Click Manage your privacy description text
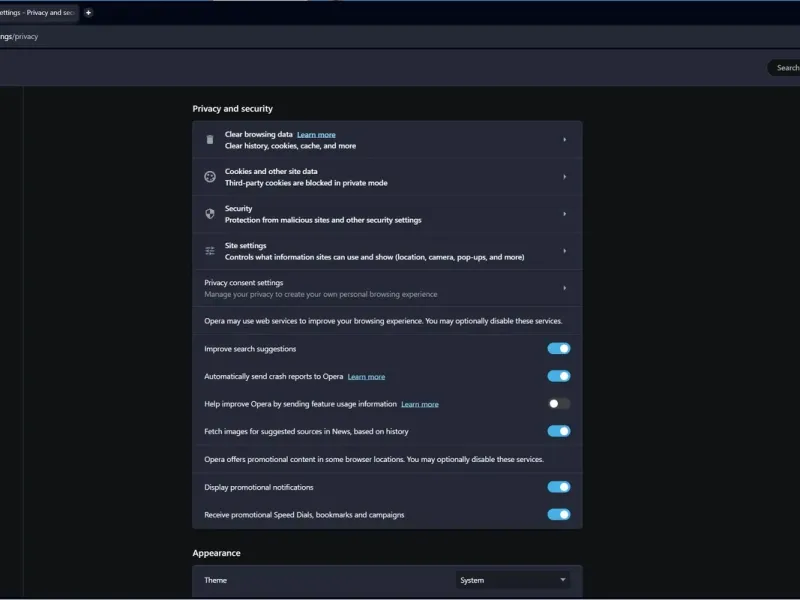The image size is (800, 600). pyautogui.click(x=320, y=294)
